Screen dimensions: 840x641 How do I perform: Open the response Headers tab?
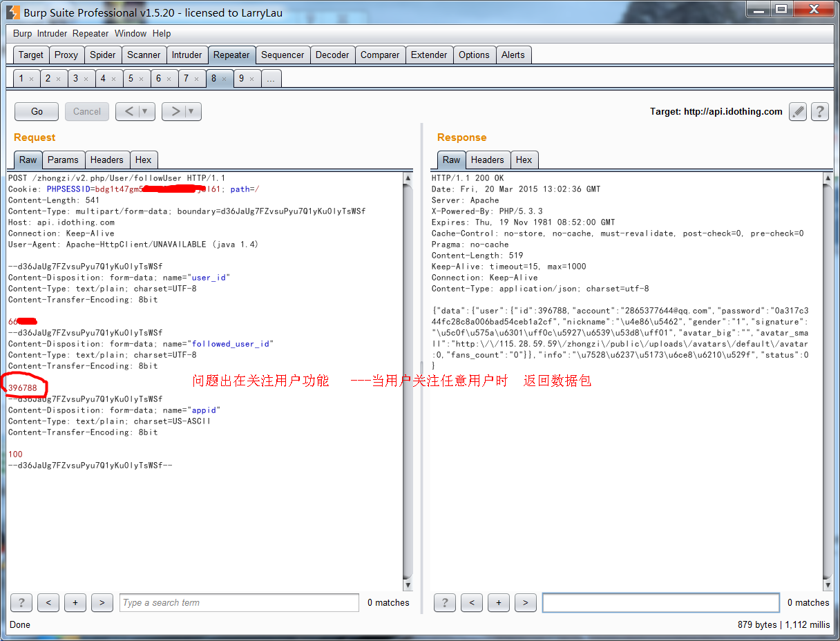[488, 160]
